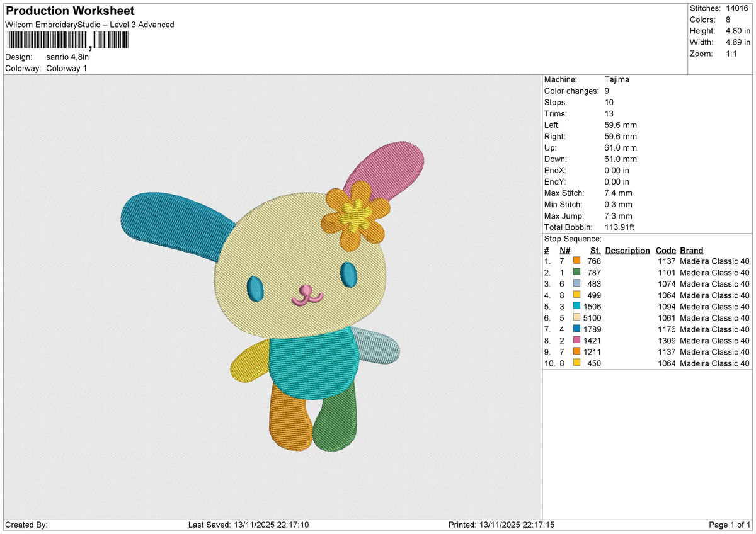Select thread code '1074'
Image resolution: width=756 pixels, height=534 pixels.
pyautogui.click(x=667, y=284)
